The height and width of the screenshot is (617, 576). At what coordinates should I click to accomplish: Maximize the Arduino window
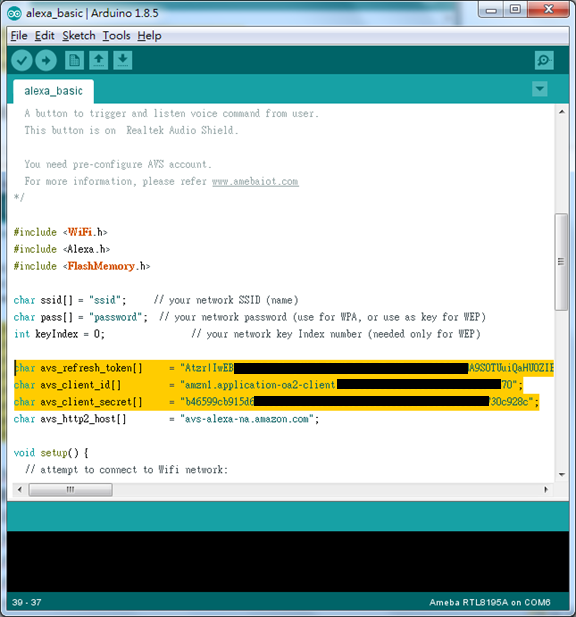coord(515,9)
